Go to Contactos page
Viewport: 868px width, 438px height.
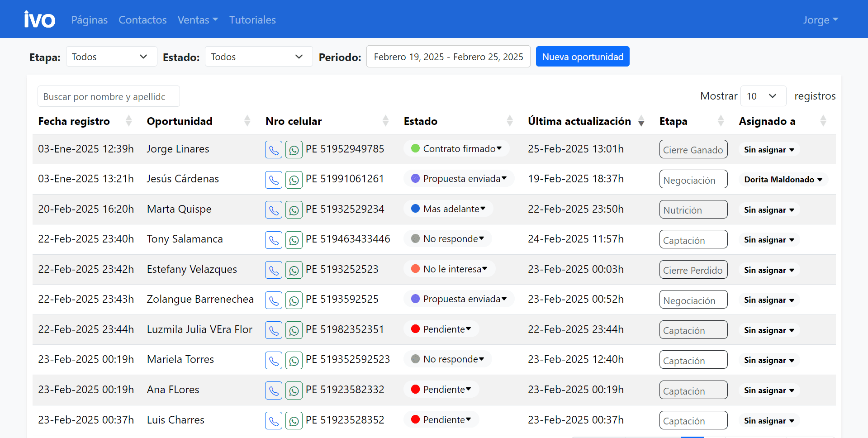point(142,20)
